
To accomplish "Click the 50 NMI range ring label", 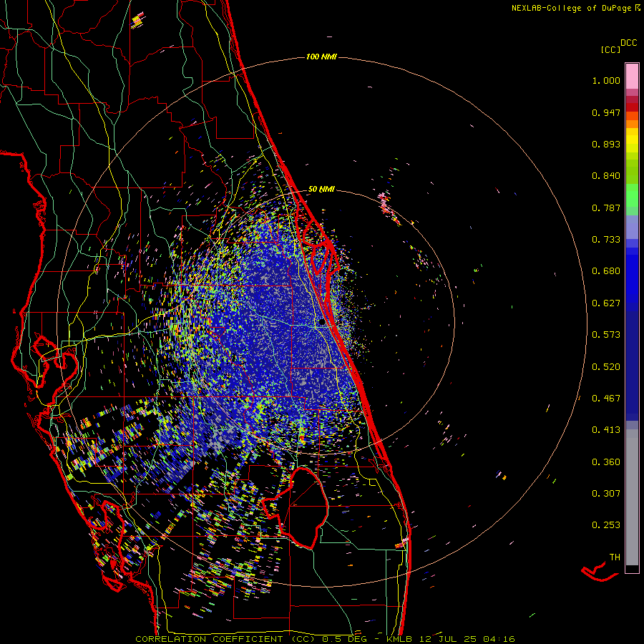I will click(321, 190).
